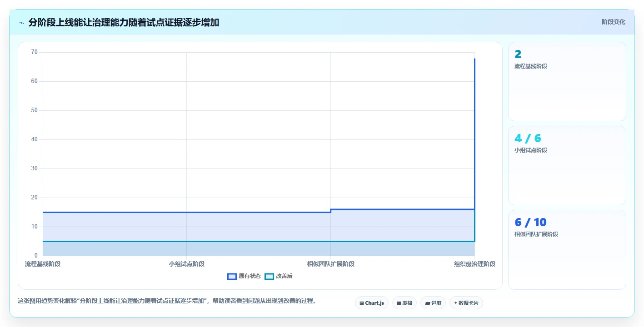The width and height of the screenshot is (644, 327).
Task: Select the 进度 tag
Action: [x=433, y=303]
